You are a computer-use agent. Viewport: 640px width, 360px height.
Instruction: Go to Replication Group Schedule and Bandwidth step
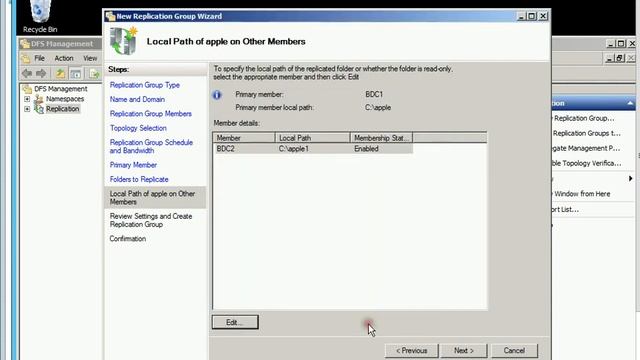pyautogui.click(x=151, y=146)
